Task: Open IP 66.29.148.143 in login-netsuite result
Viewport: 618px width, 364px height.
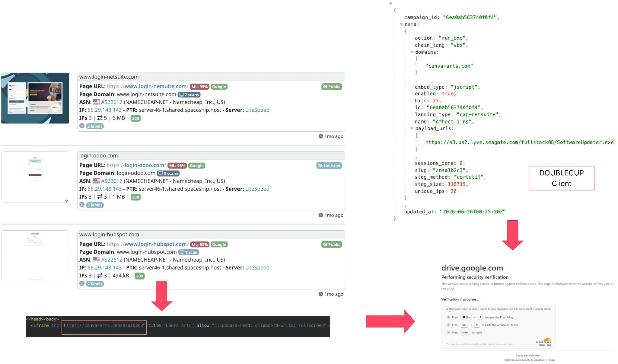Action: [104, 110]
